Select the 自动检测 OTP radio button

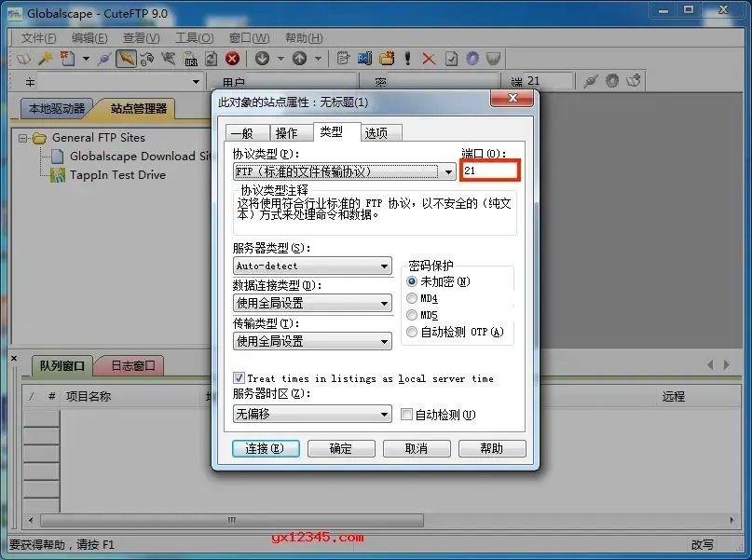412,332
